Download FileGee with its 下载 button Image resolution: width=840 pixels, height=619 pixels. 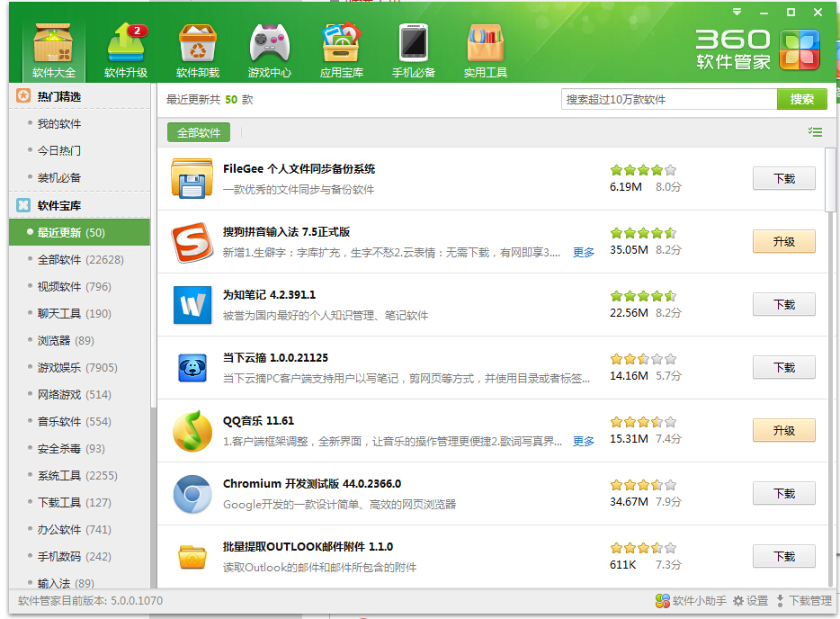point(783,178)
